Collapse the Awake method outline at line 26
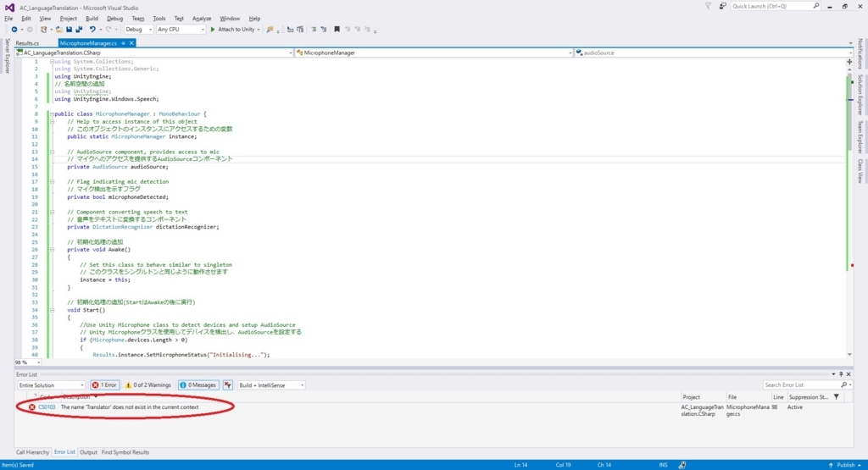This screenshot has width=868, height=470. (52, 249)
